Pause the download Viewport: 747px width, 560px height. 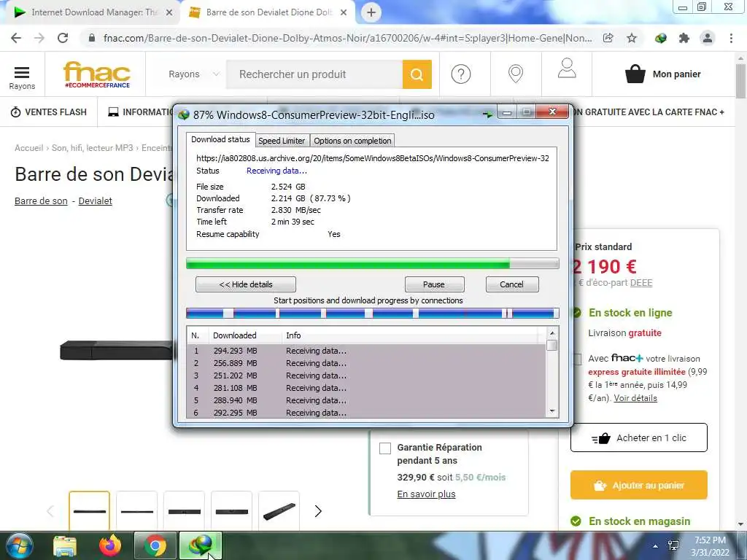click(x=434, y=284)
